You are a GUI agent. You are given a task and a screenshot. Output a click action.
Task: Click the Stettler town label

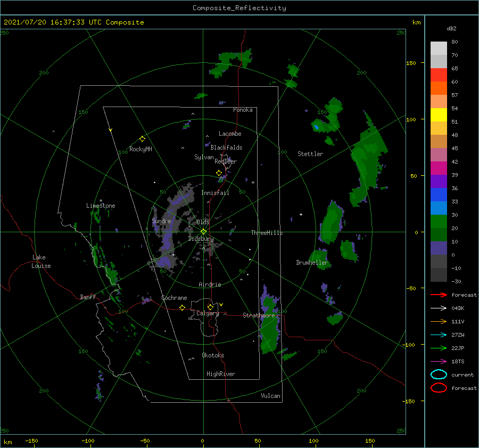tap(310, 154)
